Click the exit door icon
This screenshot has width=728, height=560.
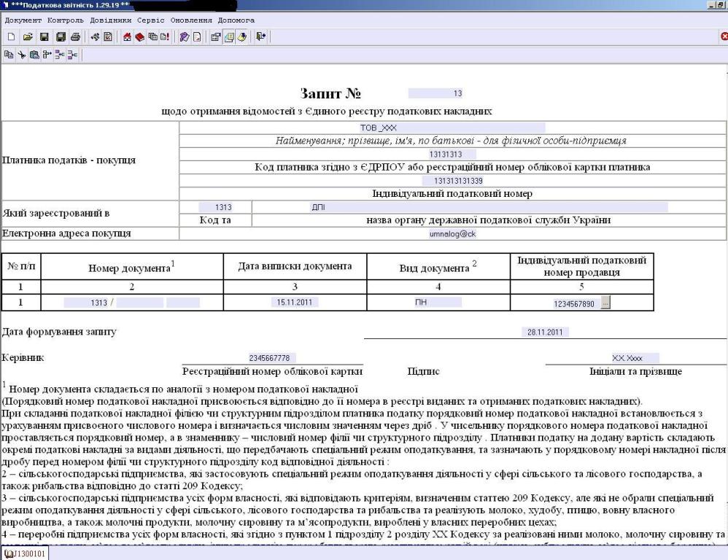(x=260, y=36)
